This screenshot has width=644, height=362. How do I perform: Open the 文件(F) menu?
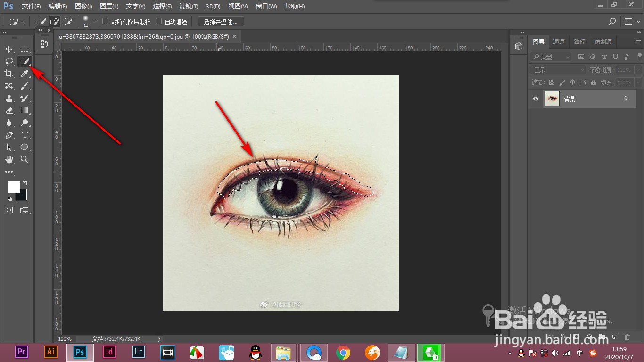tap(32, 7)
